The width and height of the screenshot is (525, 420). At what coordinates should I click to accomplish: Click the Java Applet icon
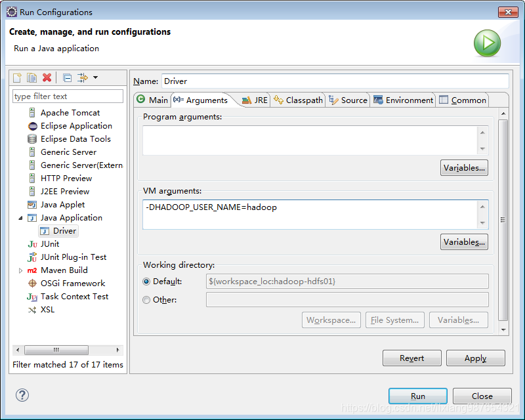(32, 205)
